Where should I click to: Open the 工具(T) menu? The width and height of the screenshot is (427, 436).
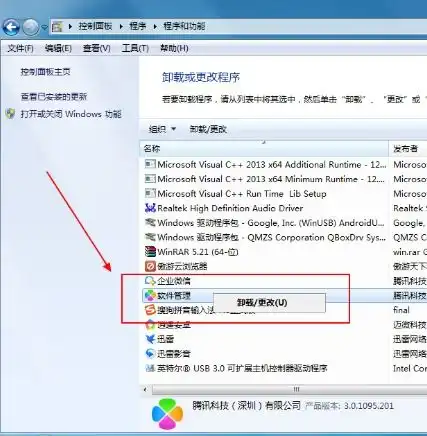tap(135, 48)
